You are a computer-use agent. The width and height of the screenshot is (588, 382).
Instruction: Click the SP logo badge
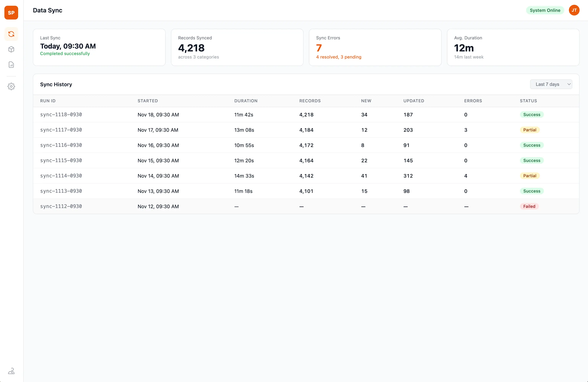tap(11, 13)
